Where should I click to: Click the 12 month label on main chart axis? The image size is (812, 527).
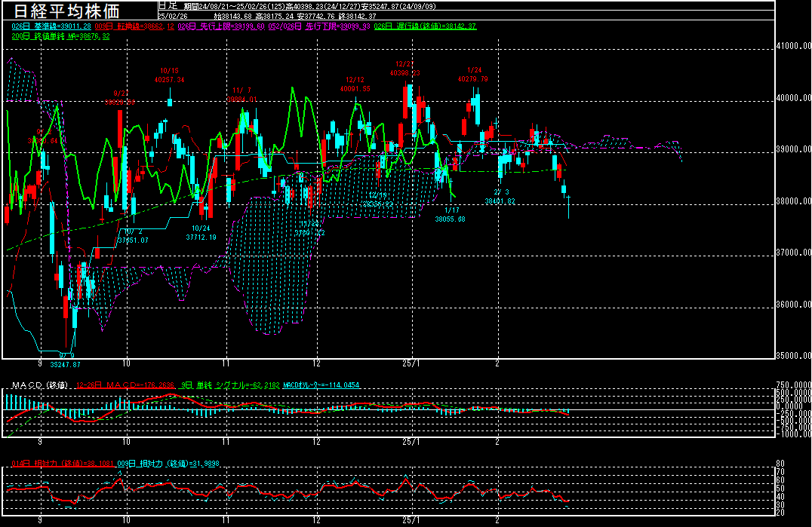click(x=316, y=363)
